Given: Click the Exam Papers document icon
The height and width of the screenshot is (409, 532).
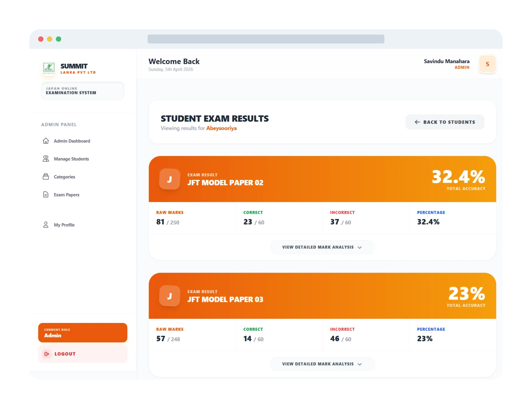Looking at the screenshot, I should pos(46,195).
